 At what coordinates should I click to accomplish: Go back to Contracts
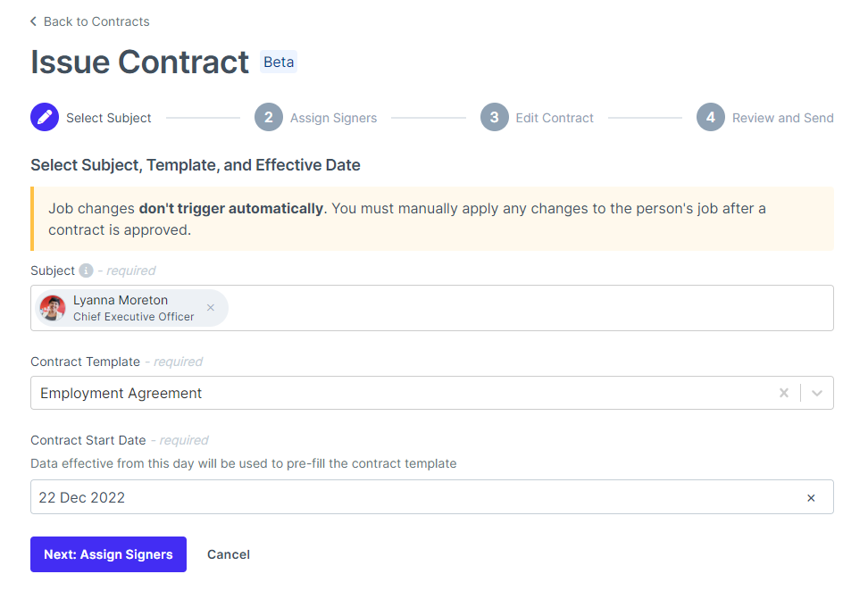96,21
